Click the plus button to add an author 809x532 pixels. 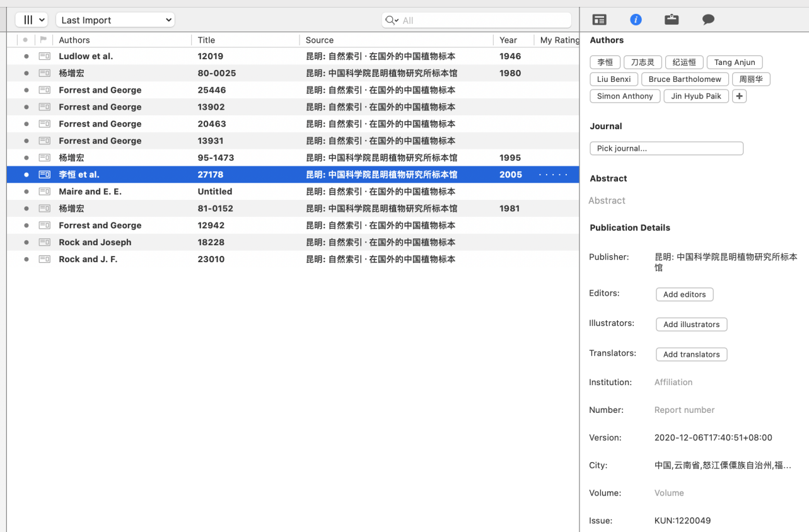(739, 96)
